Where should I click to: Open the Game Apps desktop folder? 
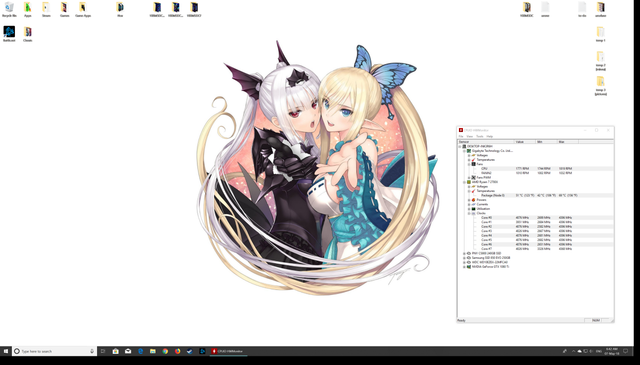pyautogui.click(x=83, y=9)
